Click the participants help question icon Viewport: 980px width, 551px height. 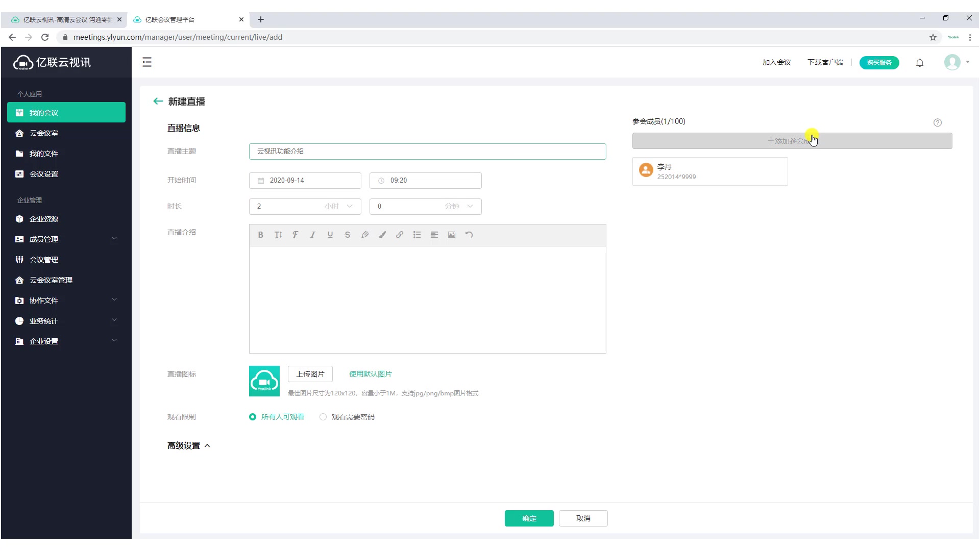(x=937, y=122)
